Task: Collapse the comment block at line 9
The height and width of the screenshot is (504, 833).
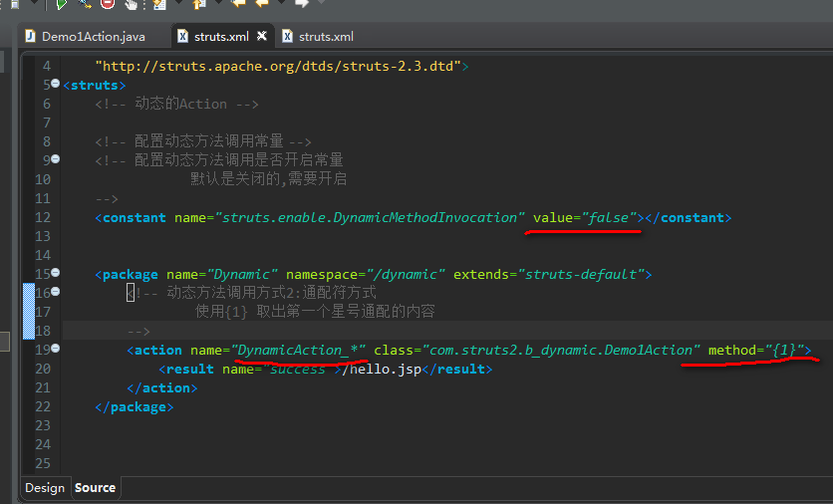Action: coord(55,159)
